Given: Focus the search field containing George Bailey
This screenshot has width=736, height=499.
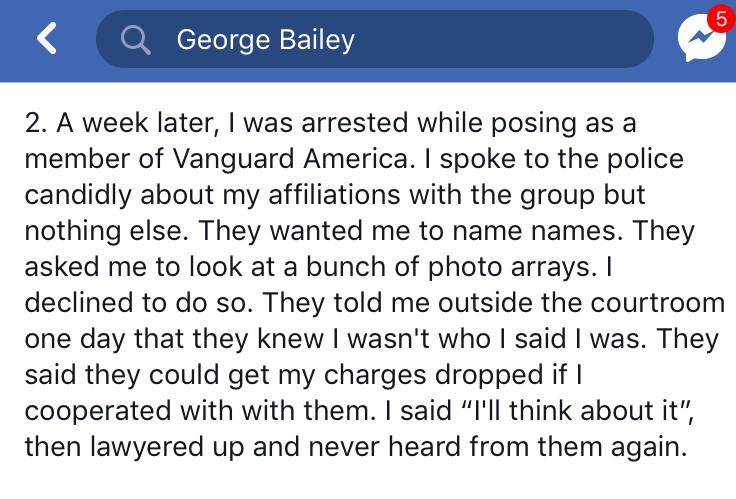Looking at the screenshot, I should 375,39.
